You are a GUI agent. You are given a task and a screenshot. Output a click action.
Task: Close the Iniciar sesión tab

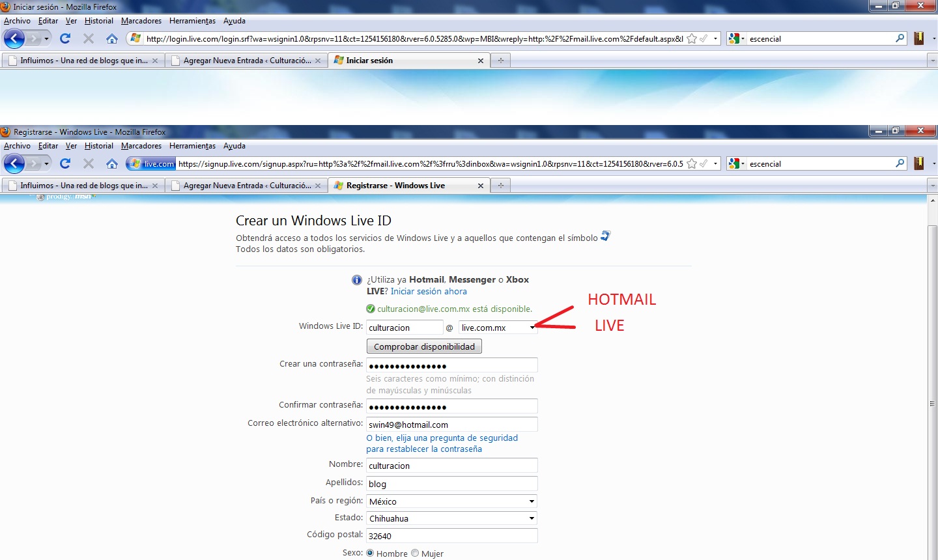[481, 61]
